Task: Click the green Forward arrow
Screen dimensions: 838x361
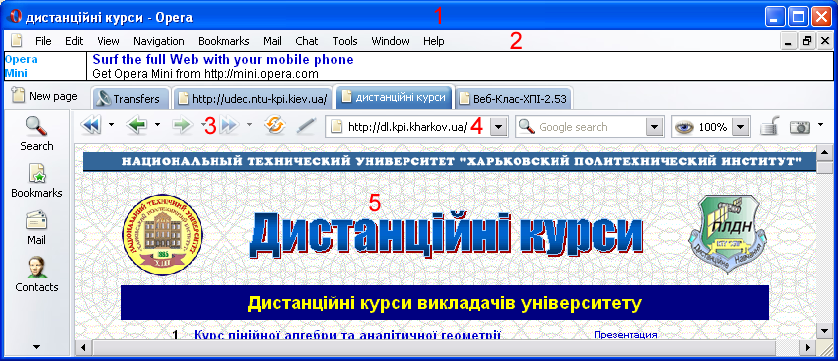Action: coord(183,126)
